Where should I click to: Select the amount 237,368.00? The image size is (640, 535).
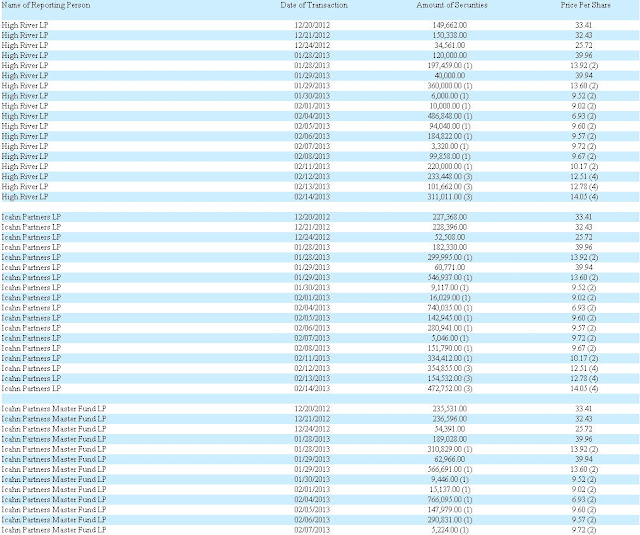449,217
